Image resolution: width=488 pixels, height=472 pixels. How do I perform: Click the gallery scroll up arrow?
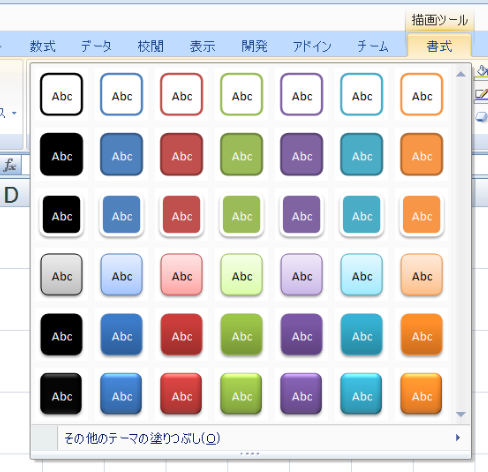click(461, 74)
